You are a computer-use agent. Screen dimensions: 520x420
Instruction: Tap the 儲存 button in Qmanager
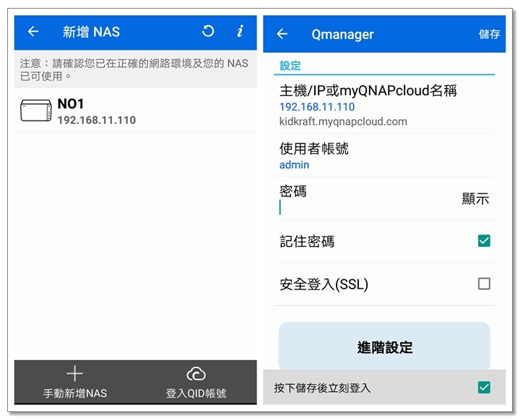click(x=489, y=34)
